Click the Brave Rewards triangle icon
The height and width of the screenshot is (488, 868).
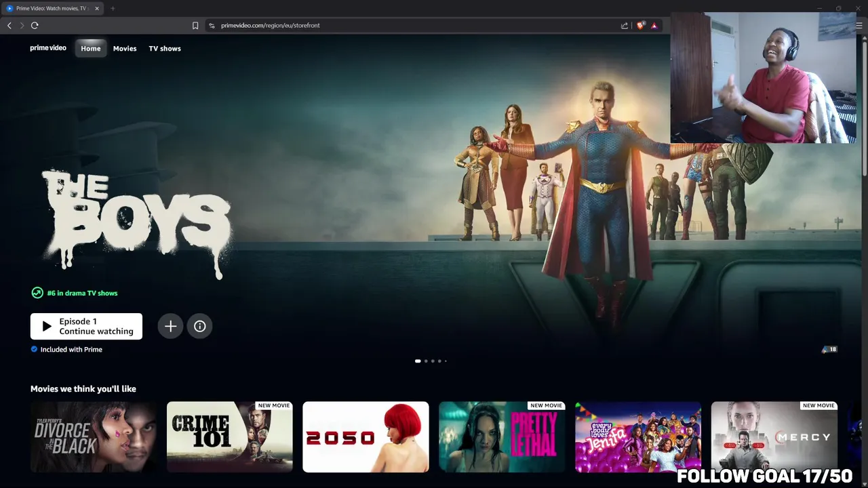654,26
